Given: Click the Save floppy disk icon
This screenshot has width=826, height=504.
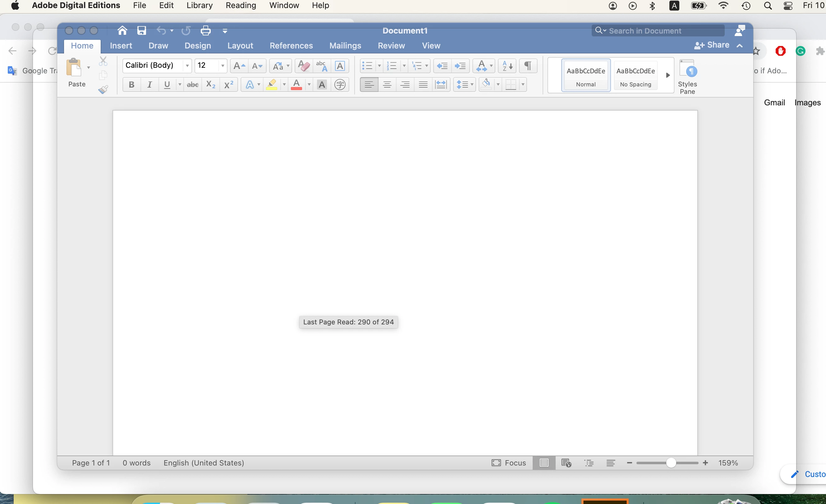Looking at the screenshot, I should (x=141, y=31).
